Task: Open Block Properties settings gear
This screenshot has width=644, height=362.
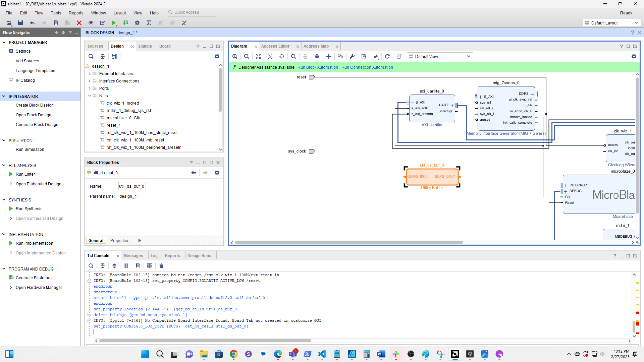Action: click(x=217, y=173)
